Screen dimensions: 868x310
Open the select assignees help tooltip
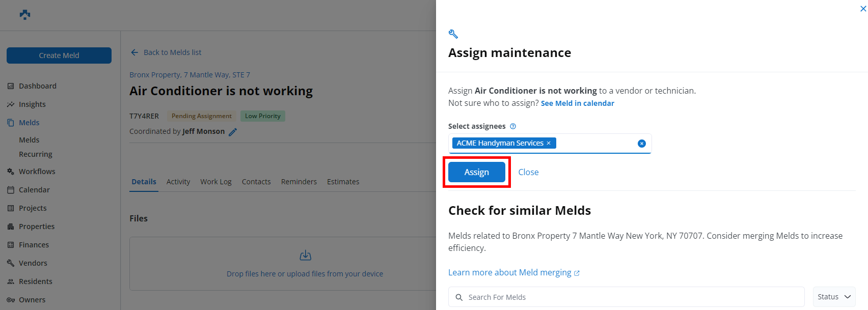coord(513,126)
